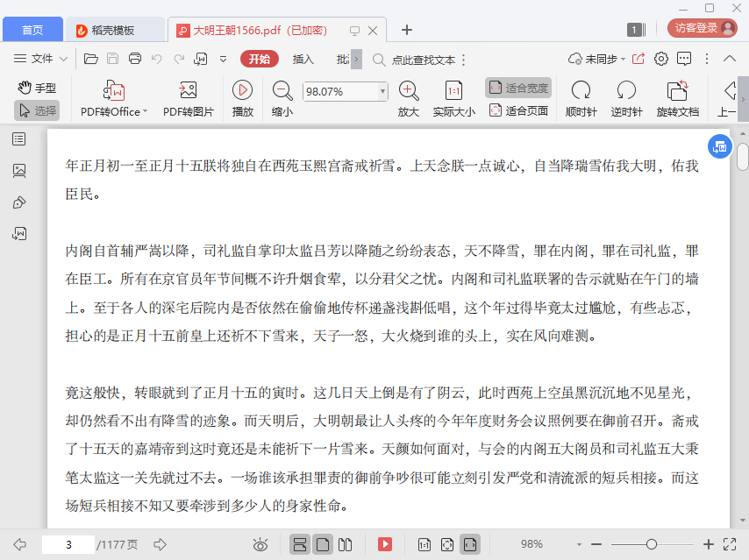Select the 大明王朝1566.pdf tab
Image resolution: width=749 pixels, height=560 pixels.
(260, 30)
